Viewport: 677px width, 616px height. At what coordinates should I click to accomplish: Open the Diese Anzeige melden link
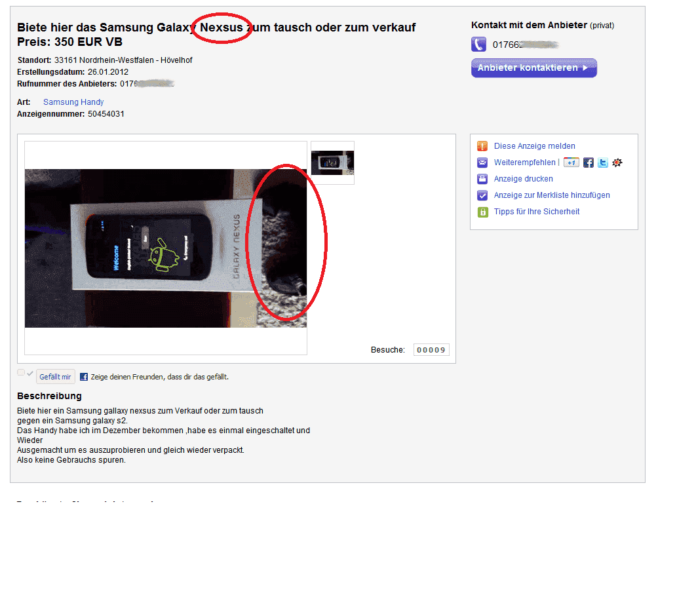tap(534, 146)
